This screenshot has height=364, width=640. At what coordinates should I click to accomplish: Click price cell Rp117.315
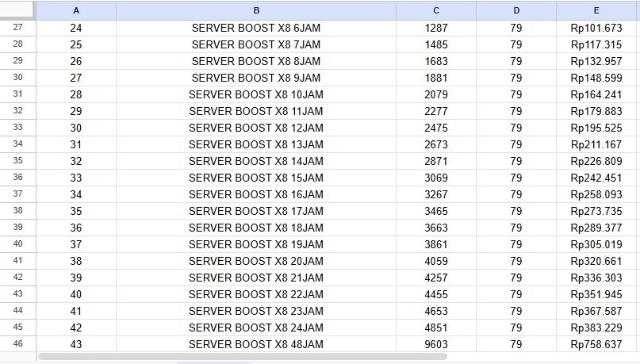pos(596,44)
